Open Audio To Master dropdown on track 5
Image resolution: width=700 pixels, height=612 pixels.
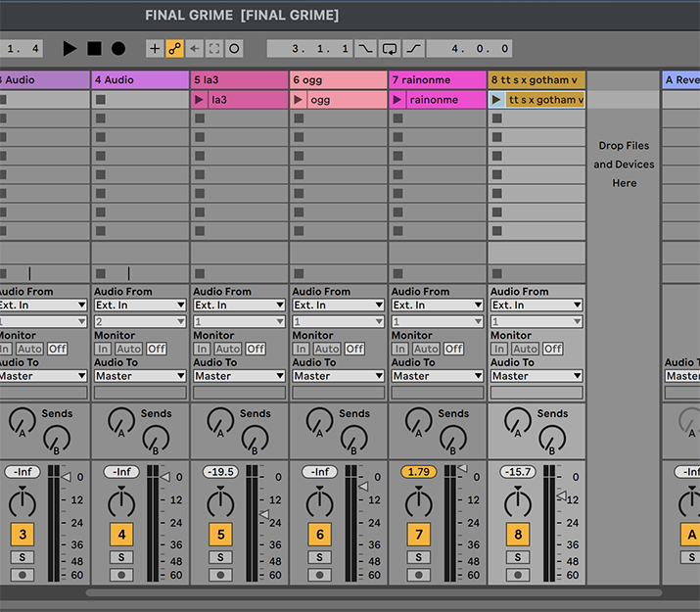239,376
